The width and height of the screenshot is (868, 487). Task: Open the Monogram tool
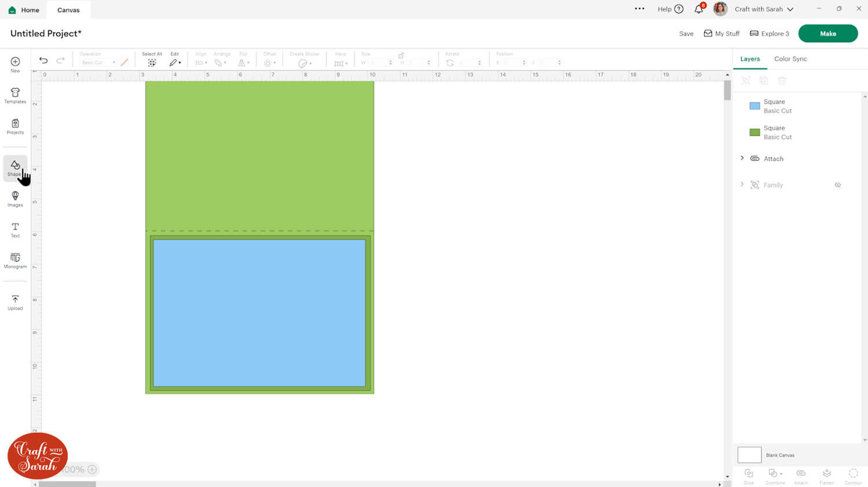(x=15, y=261)
